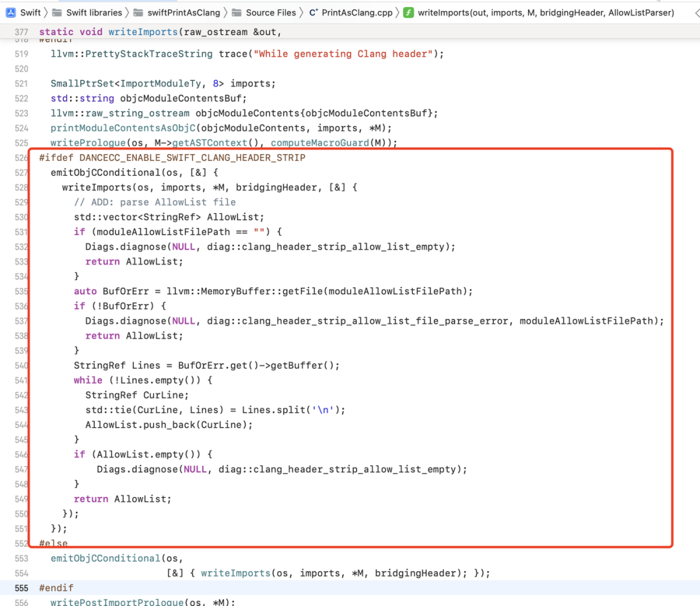700x606 pixels.
Task: Click the green function icon before writeImports
Action: [x=408, y=12]
